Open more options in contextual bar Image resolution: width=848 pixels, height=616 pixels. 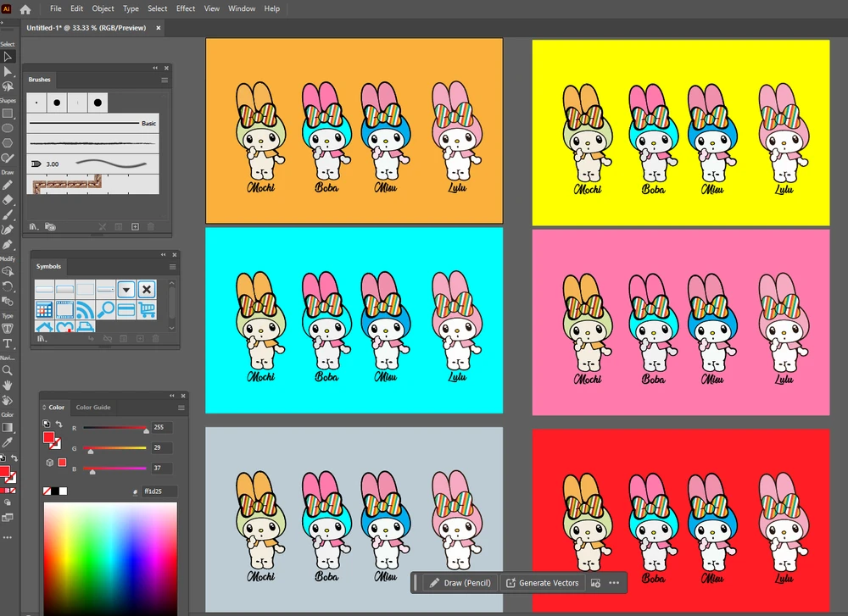pyautogui.click(x=614, y=583)
